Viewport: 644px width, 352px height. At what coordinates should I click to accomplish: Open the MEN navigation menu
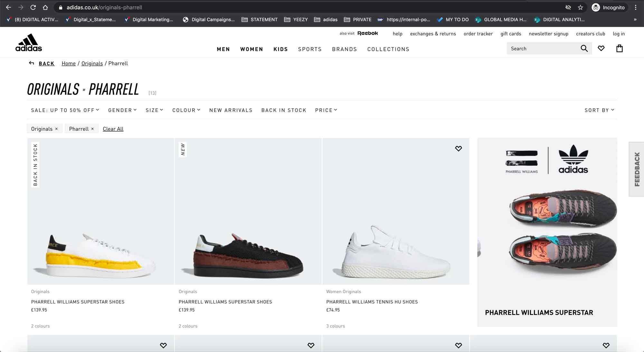223,49
